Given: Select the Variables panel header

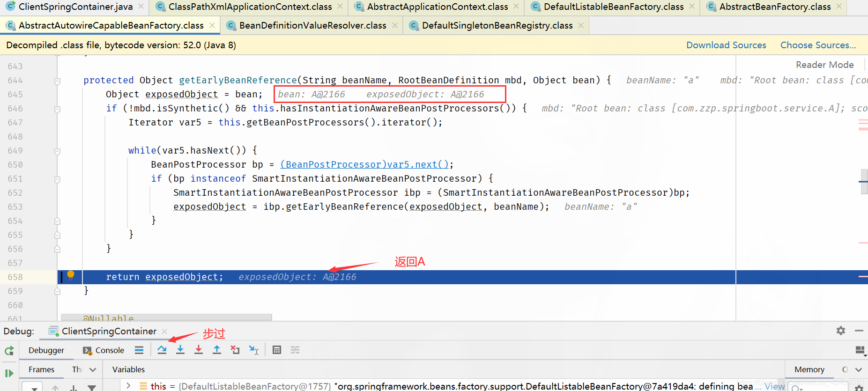Looking at the screenshot, I should (x=128, y=369).
